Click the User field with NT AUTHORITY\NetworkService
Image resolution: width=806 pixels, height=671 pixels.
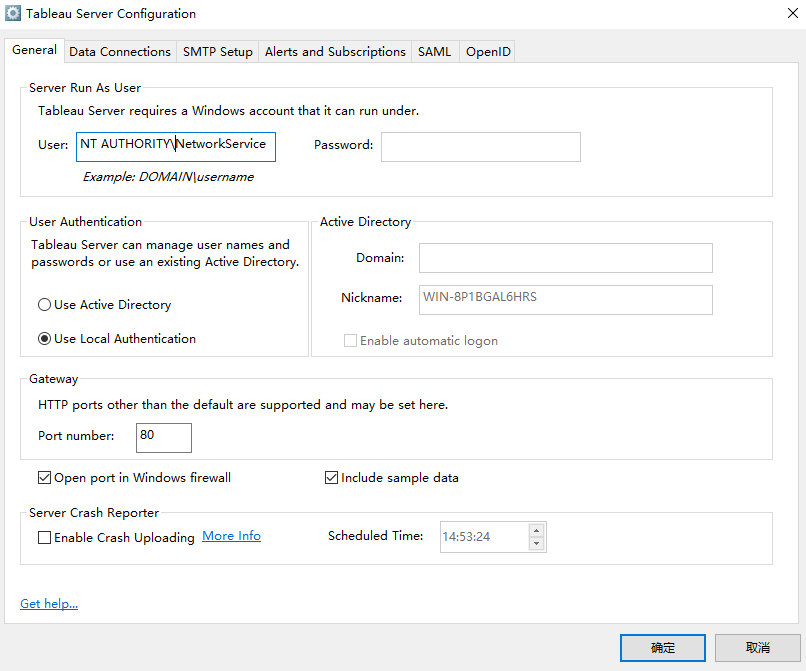176,147
